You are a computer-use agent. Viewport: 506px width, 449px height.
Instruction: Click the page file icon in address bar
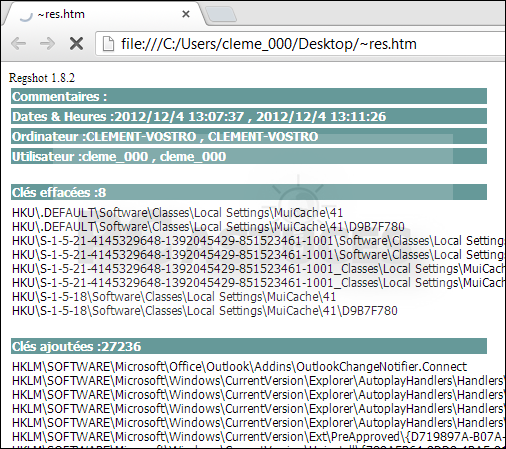(x=108, y=44)
